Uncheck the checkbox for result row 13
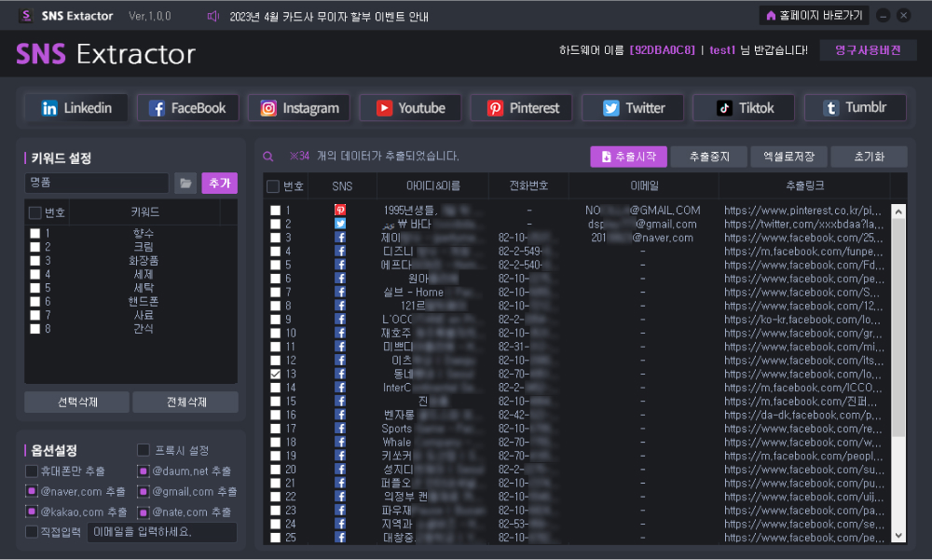The width and height of the screenshot is (932, 560). pyautogui.click(x=275, y=374)
